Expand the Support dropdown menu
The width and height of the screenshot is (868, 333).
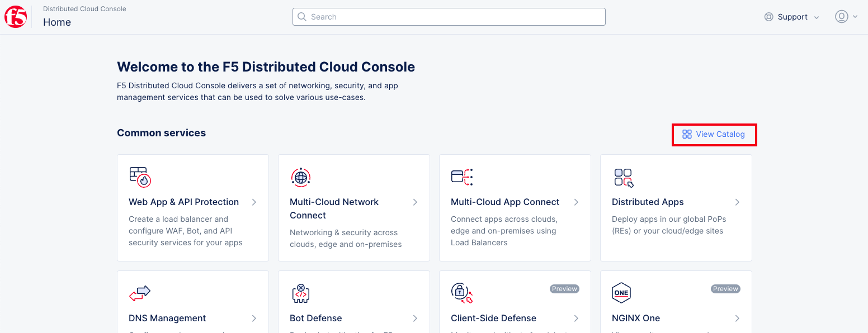click(x=792, y=17)
